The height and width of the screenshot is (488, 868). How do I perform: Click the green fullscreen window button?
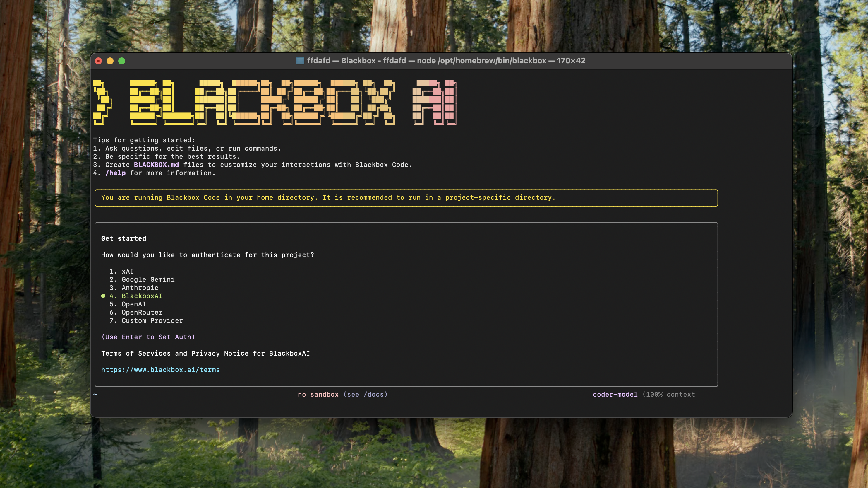pos(122,61)
